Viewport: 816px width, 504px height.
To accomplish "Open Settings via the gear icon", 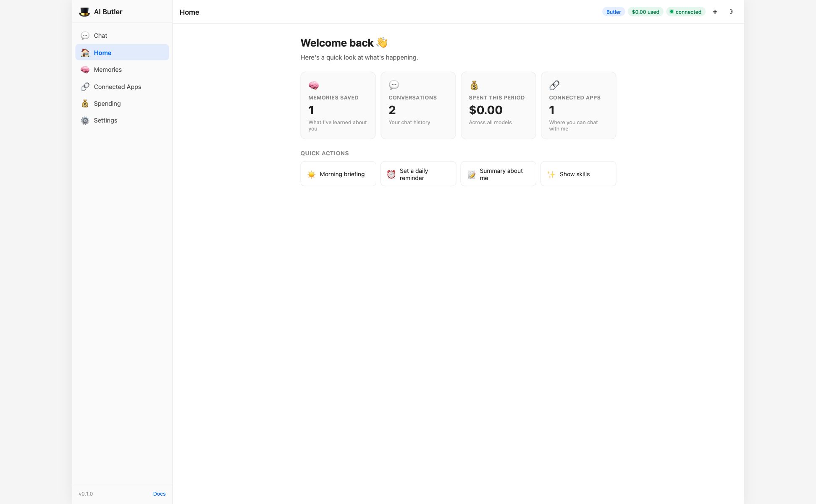I will click(85, 120).
